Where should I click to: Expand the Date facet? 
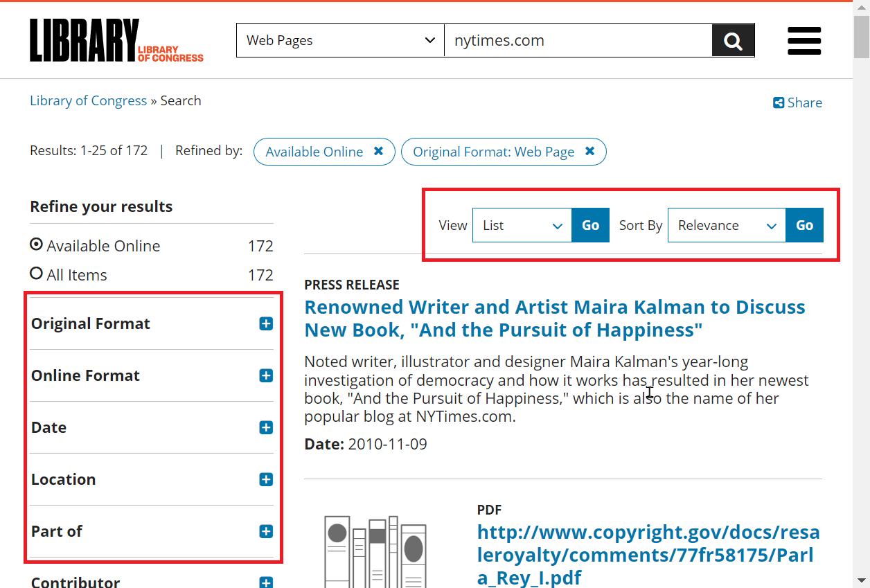266,427
